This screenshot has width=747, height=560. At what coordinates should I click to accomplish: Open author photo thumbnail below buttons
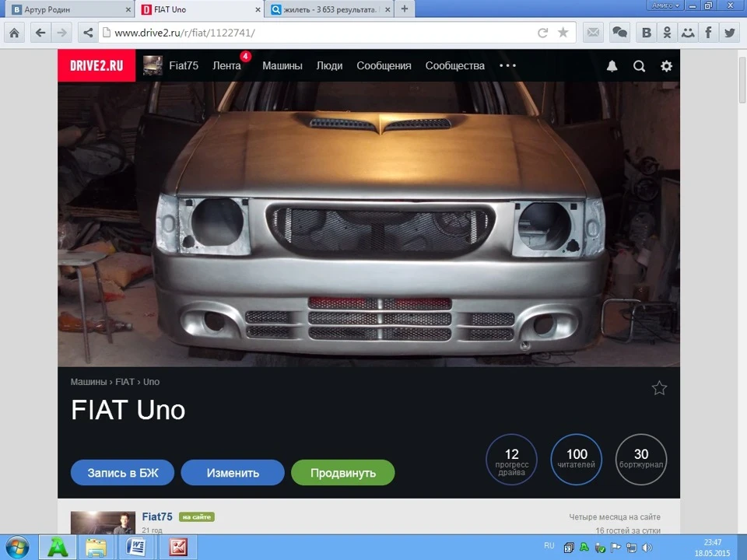tap(103, 523)
